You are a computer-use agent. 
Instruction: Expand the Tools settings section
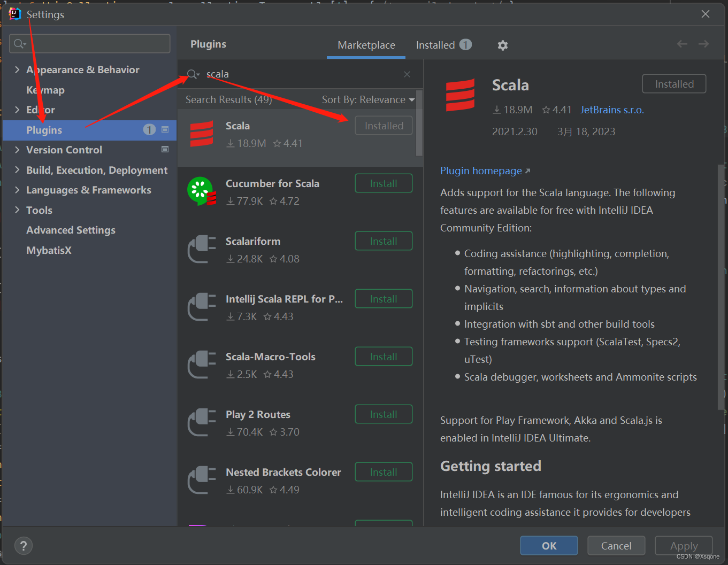point(17,210)
